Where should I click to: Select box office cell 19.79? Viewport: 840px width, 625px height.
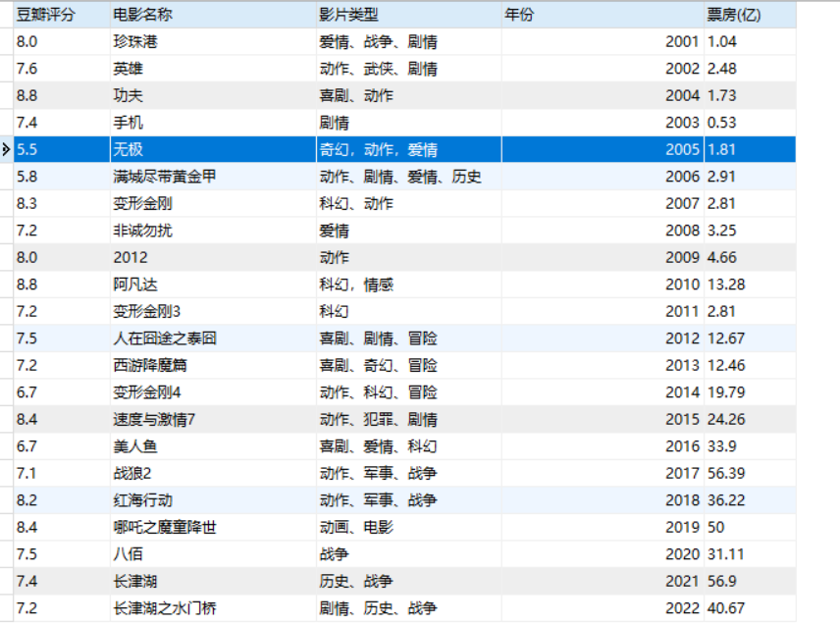pos(750,392)
